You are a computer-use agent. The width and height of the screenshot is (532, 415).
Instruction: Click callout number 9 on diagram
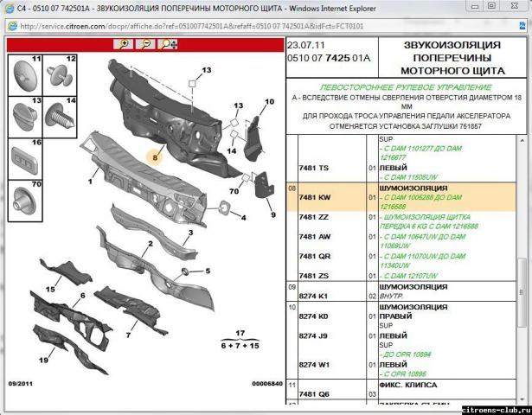[273, 214]
